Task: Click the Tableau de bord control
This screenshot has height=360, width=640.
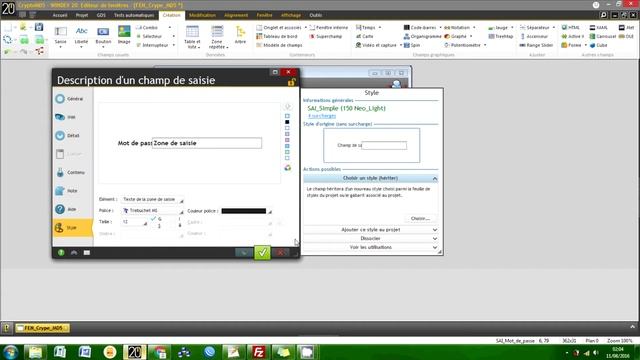Action: 277,36
